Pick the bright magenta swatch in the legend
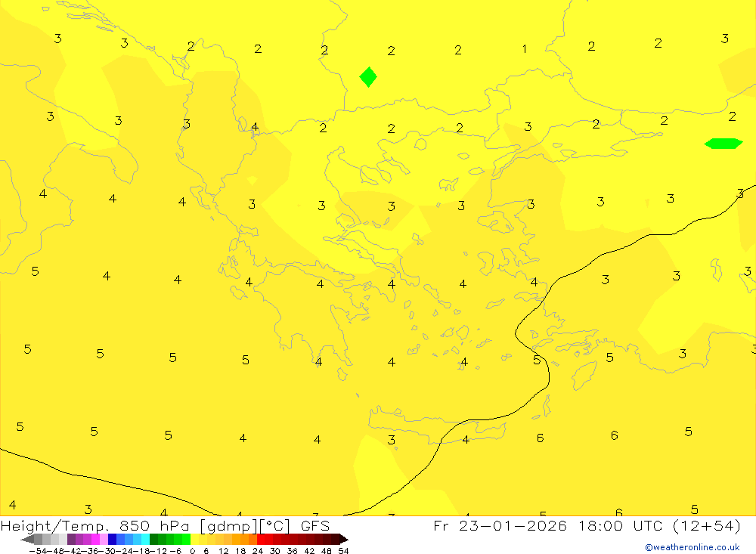The height and width of the screenshot is (554, 756). [95, 540]
